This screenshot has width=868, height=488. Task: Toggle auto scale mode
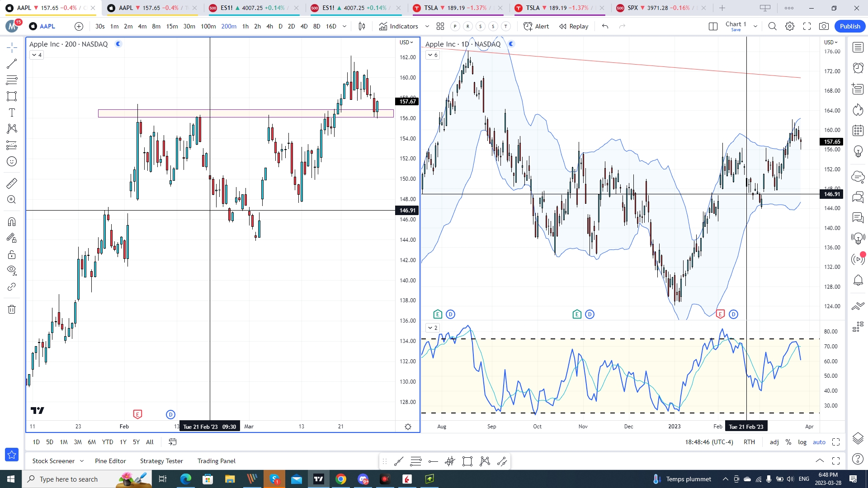(819, 442)
